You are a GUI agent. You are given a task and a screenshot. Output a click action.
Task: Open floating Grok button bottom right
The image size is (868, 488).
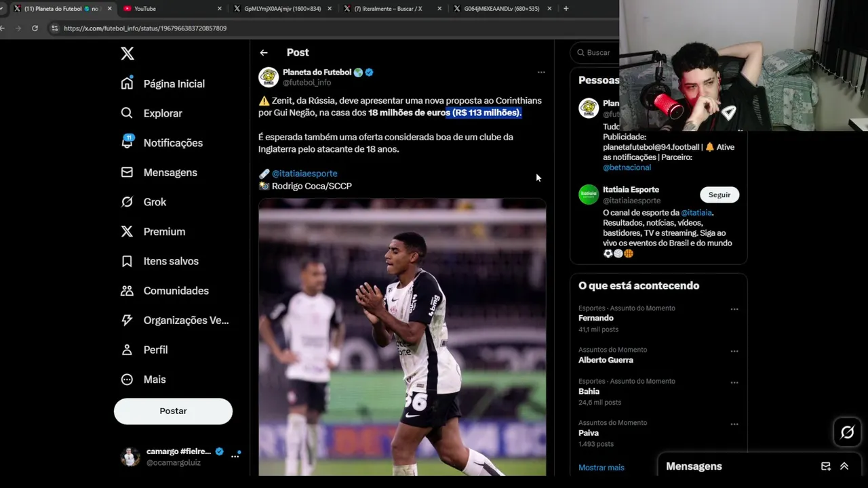(847, 432)
